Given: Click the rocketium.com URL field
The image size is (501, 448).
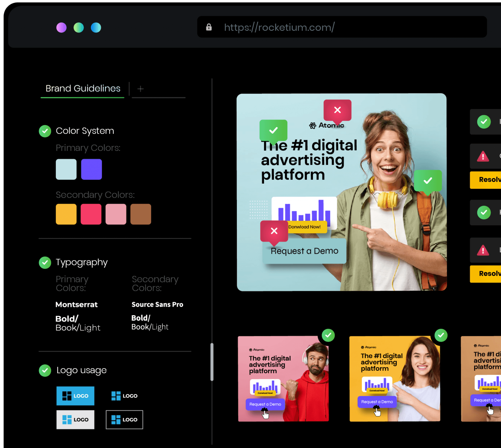Looking at the screenshot, I should coord(342,27).
